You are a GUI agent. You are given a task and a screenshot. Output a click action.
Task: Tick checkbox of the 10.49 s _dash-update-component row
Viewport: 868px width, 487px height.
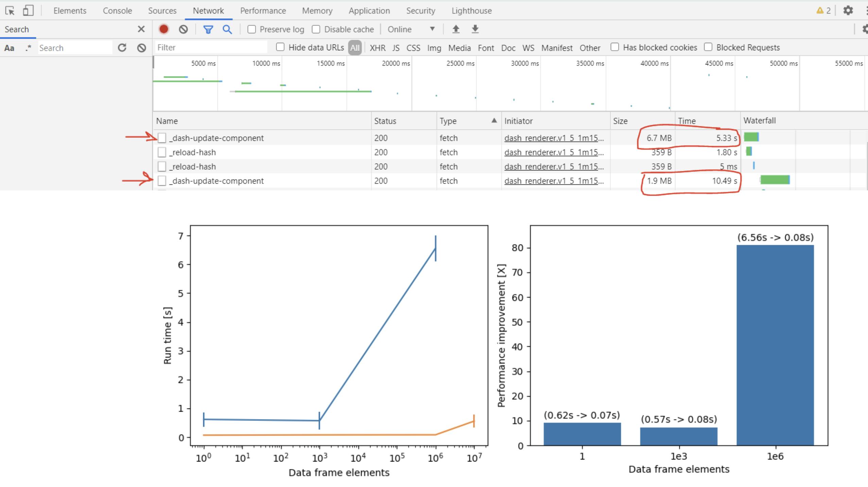[x=162, y=181]
